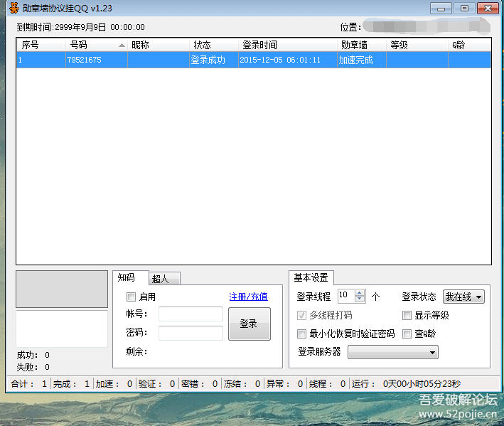Click the gray captcha image box
The image size is (504, 426).
[x=62, y=289]
